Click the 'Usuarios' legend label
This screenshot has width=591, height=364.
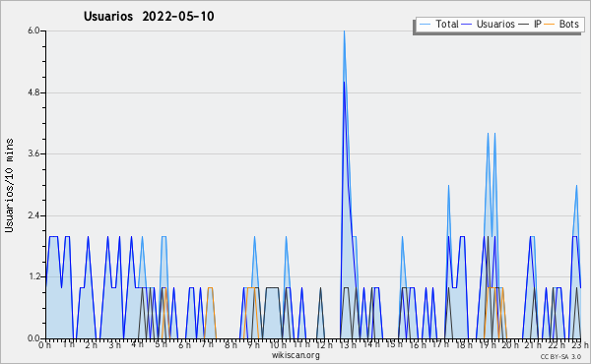coord(495,24)
